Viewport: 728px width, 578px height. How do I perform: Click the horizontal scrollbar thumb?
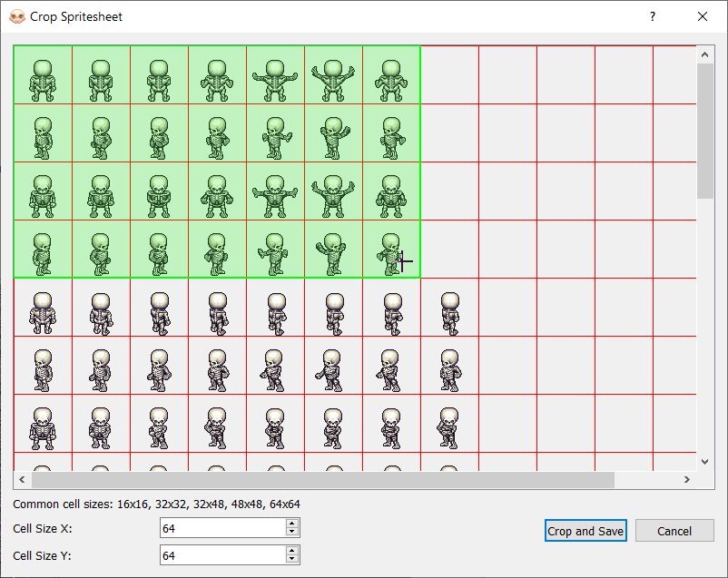point(322,479)
